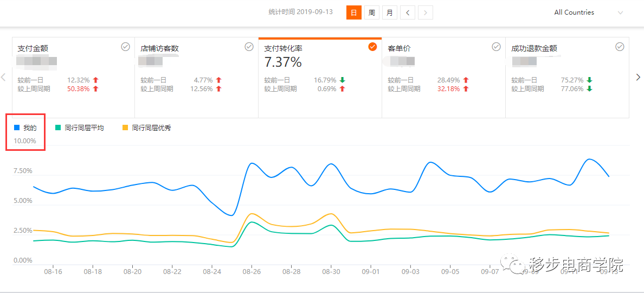
Task: Click red up arrow beside 12.32%
Action: (95, 80)
